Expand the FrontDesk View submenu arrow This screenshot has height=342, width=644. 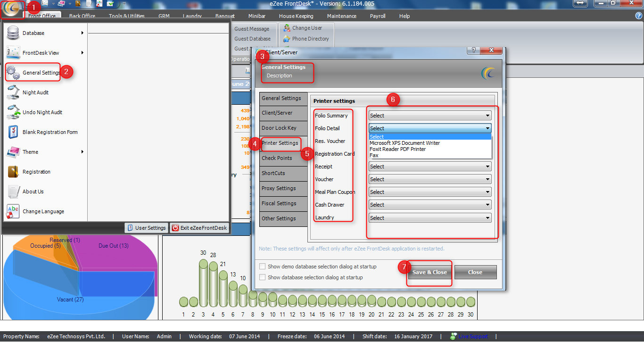pyautogui.click(x=82, y=53)
